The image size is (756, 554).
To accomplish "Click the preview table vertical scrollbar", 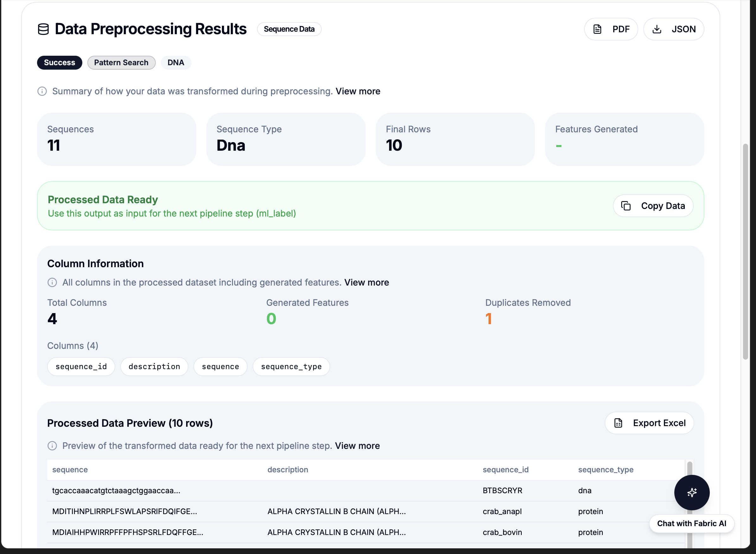I will click(690, 505).
